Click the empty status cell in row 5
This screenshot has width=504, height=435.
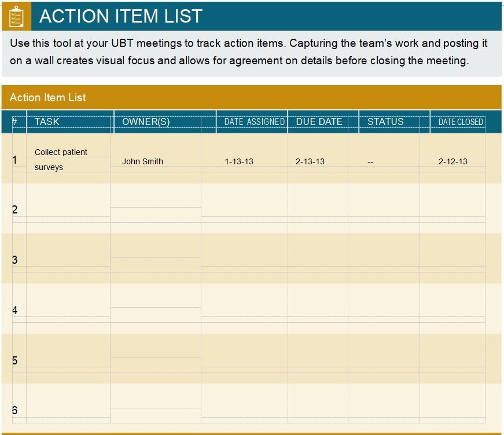coord(384,359)
